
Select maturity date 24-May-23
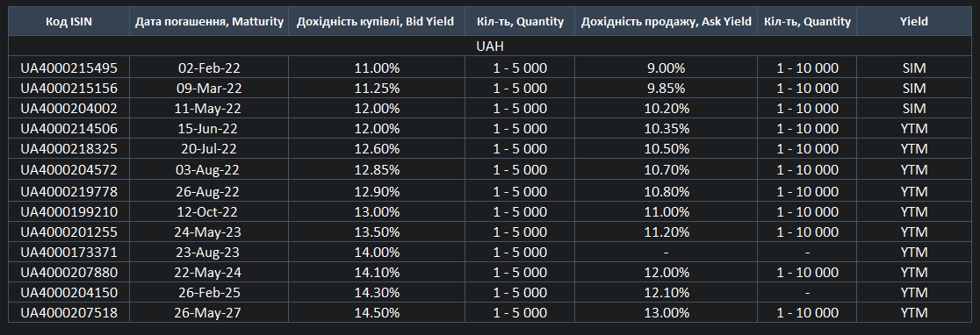209,232
